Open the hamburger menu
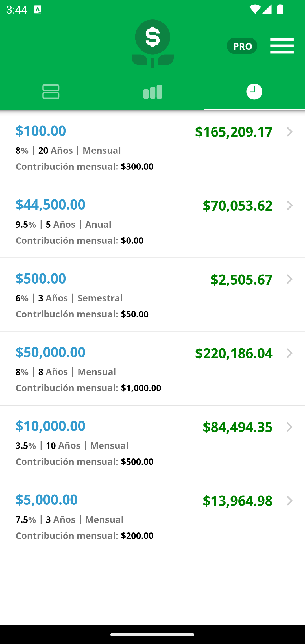This screenshot has height=644, width=305. [x=282, y=46]
